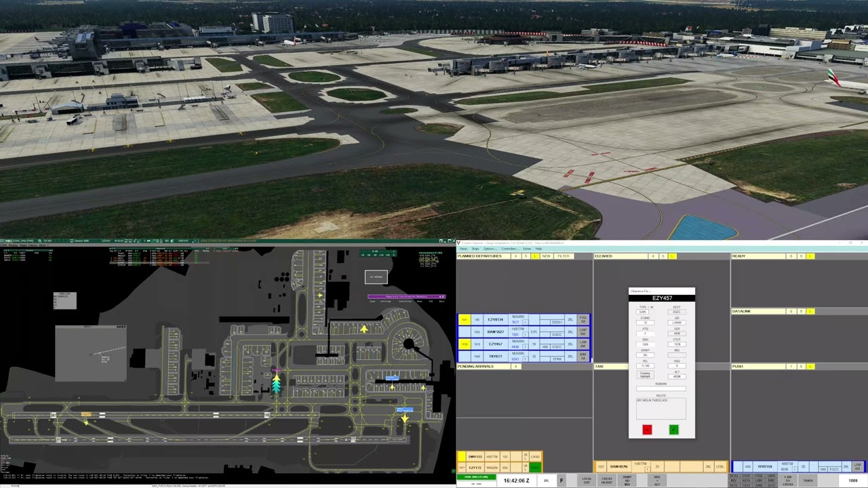This screenshot has width=868, height=488.
Task: Click green CONN_GND connection status
Action: [x=476, y=477]
